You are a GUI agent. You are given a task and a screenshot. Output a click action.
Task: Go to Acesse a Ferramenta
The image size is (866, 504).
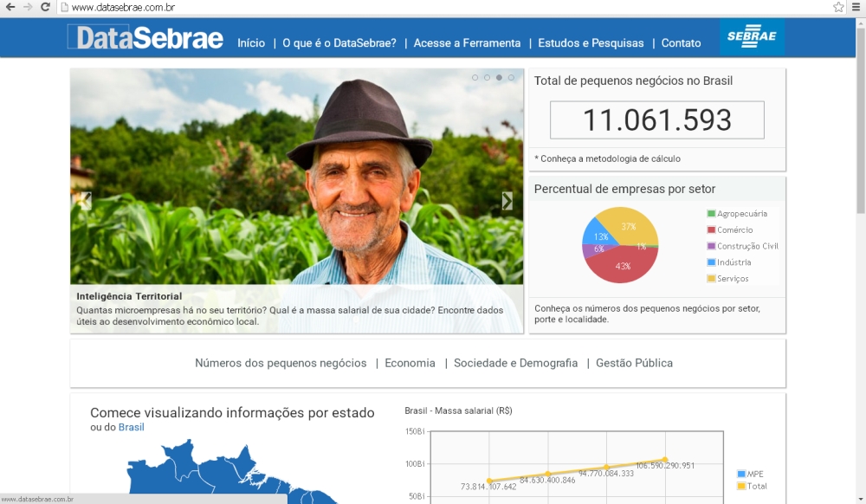point(468,43)
